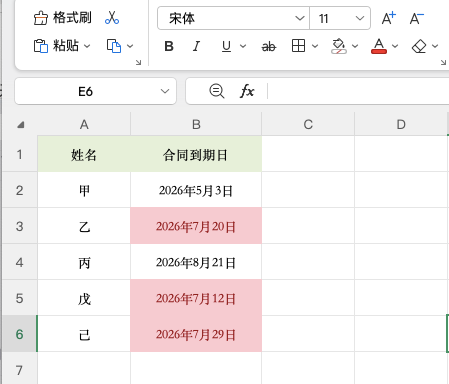Screen dimensions: 449x384
Task: Click the fx insert function icon
Action: click(x=247, y=91)
